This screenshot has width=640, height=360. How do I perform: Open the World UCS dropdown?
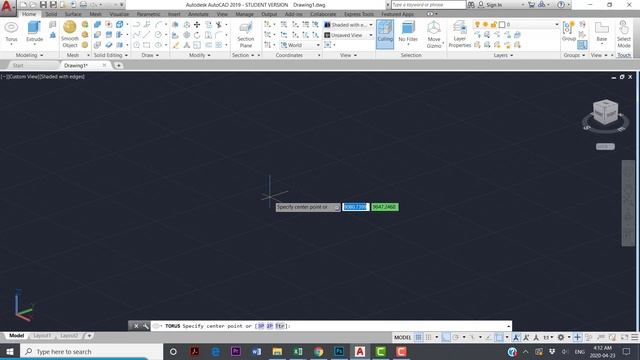300,45
